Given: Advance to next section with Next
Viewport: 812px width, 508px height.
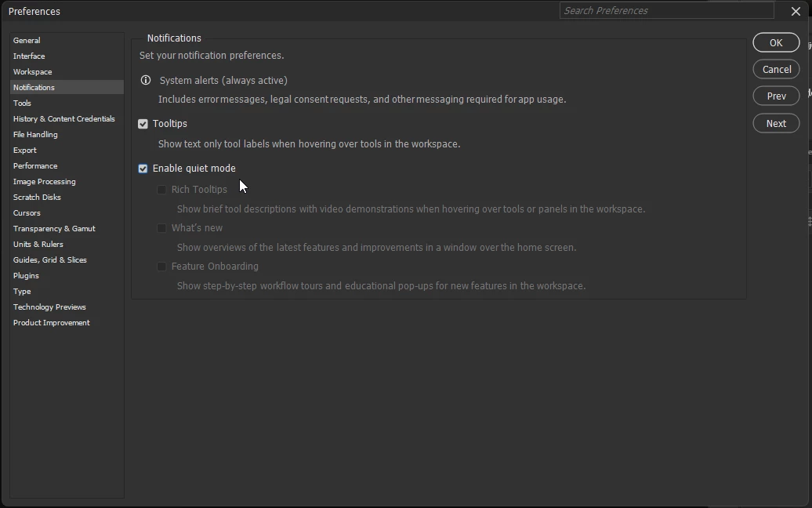Looking at the screenshot, I should tap(776, 123).
